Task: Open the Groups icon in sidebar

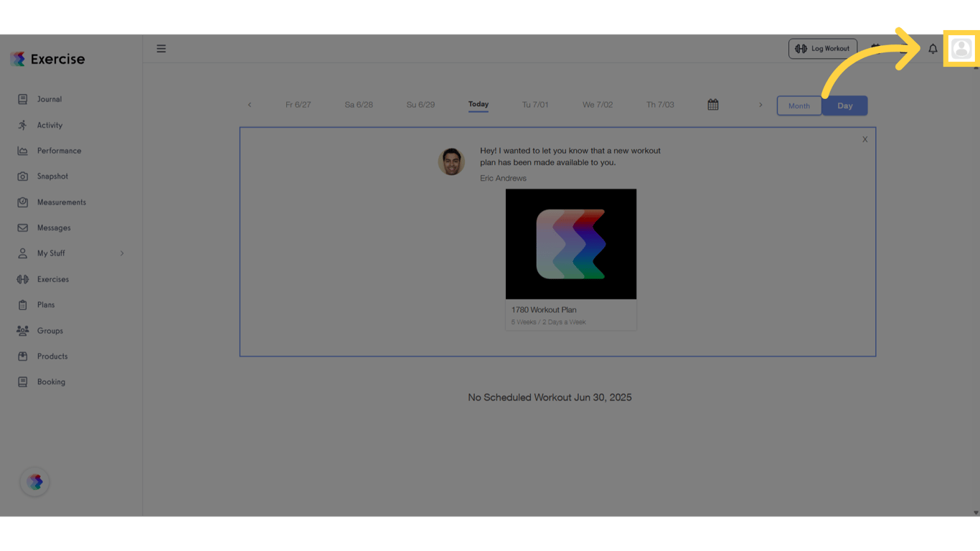Action: click(24, 330)
